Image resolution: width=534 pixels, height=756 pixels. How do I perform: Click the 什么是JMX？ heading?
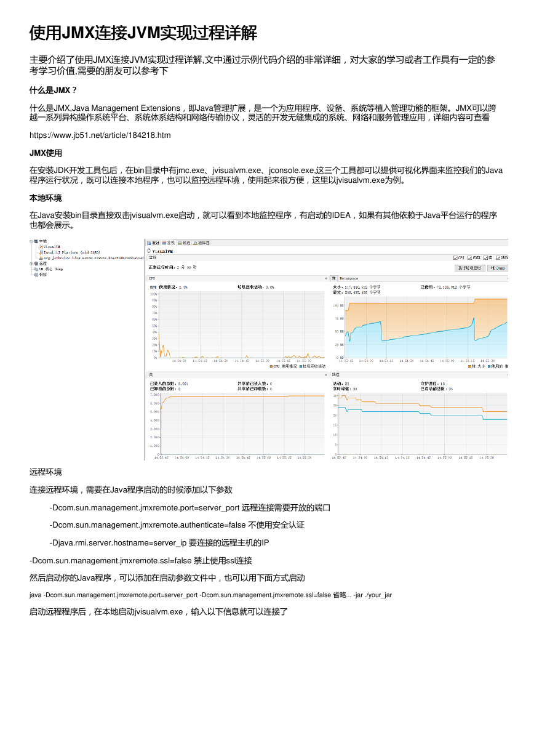pyautogui.click(x=54, y=90)
